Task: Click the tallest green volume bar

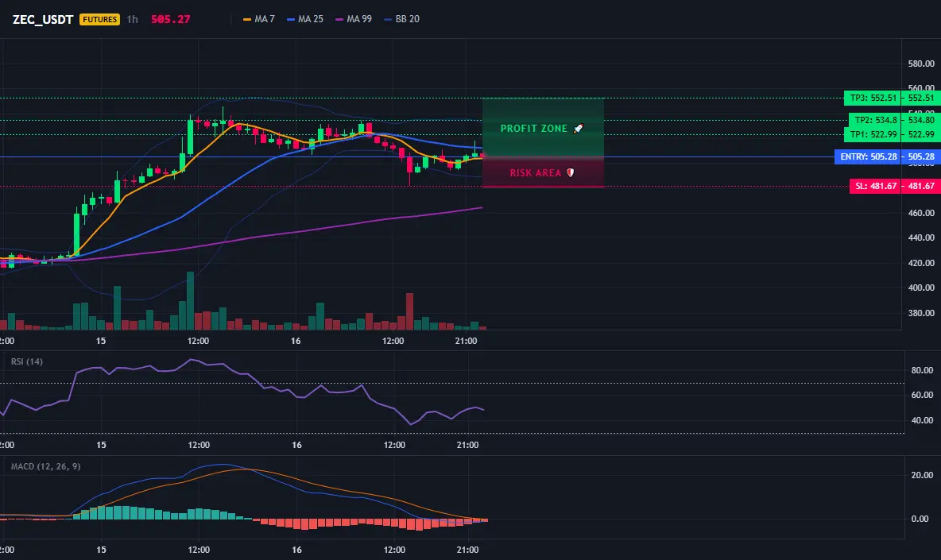Action: (190, 301)
